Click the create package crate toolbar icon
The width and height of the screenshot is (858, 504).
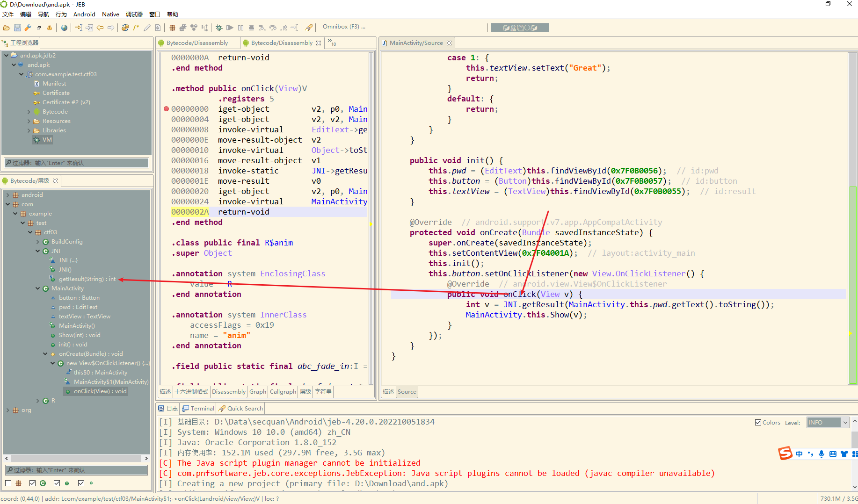point(173,28)
